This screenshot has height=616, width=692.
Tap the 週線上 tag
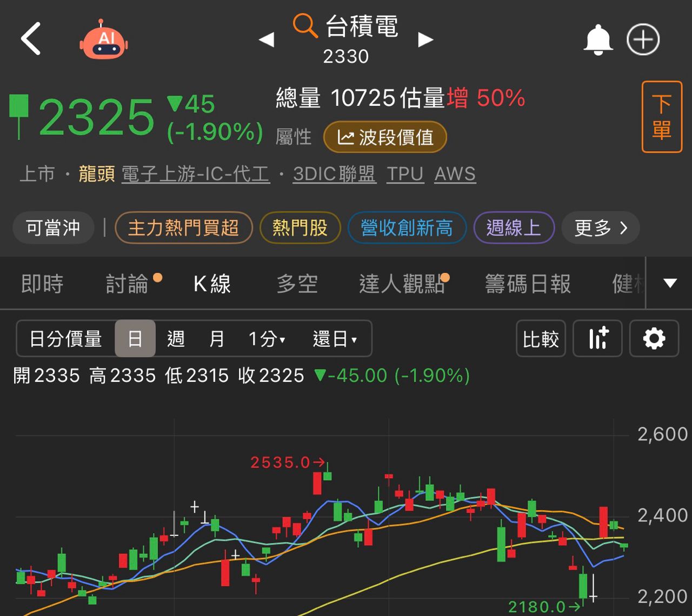click(514, 227)
